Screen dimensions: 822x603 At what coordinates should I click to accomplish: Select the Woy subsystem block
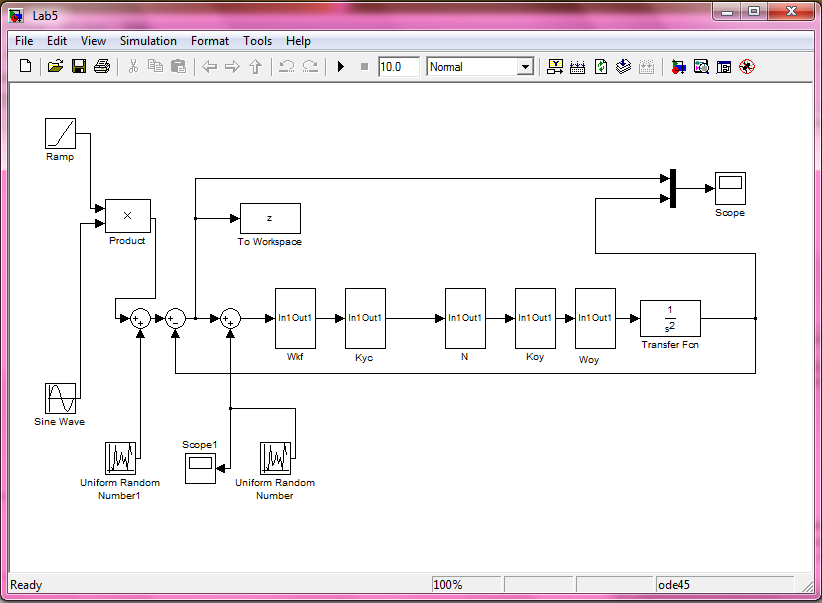(x=596, y=318)
